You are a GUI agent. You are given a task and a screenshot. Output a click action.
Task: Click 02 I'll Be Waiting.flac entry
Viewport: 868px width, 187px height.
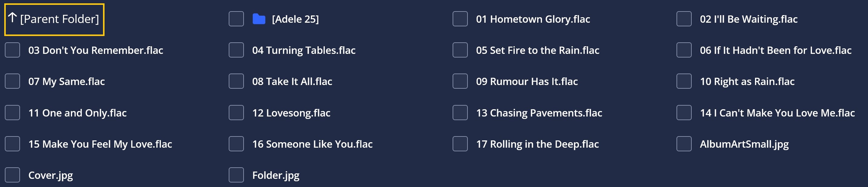click(749, 19)
